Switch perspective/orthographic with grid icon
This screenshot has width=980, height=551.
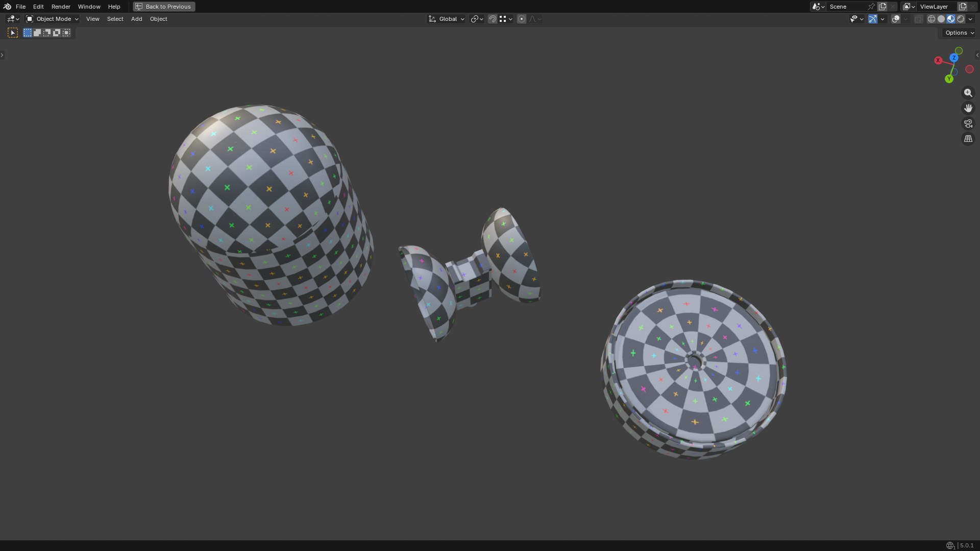point(968,139)
